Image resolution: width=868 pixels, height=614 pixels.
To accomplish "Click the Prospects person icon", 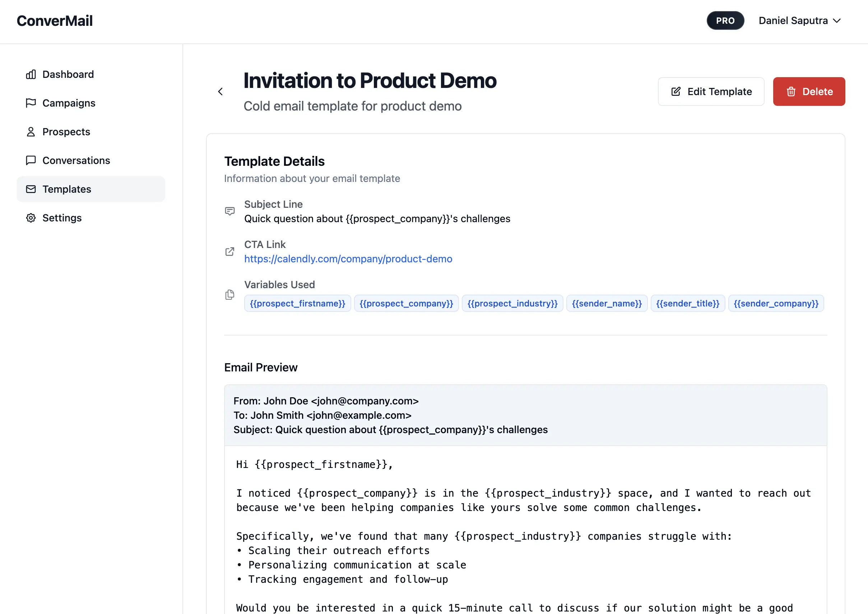I will (31, 132).
